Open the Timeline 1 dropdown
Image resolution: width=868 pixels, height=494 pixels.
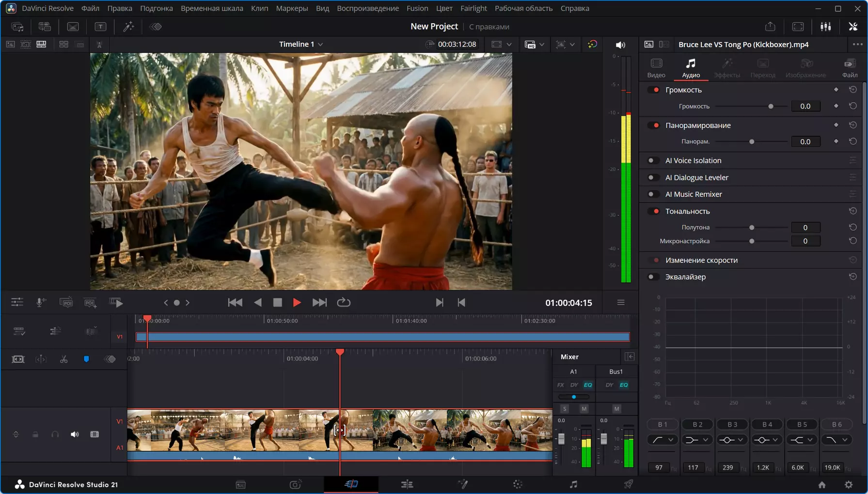point(301,44)
